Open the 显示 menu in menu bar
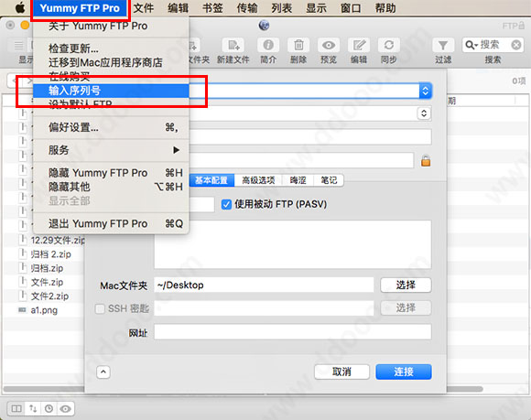The height and width of the screenshot is (420, 531). point(316,8)
